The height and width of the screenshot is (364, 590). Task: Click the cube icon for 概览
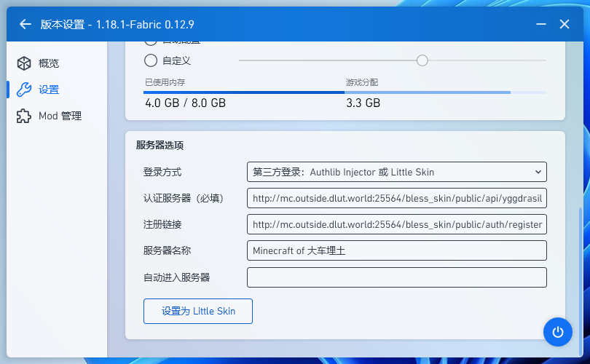[24, 63]
